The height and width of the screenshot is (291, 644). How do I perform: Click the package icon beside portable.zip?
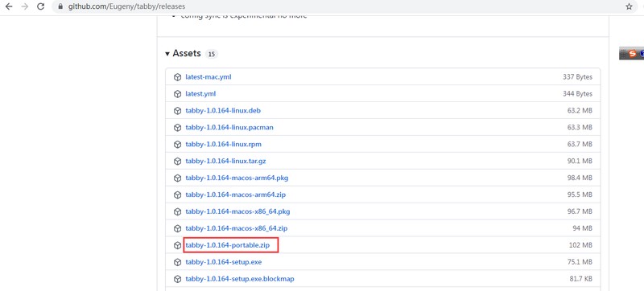tap(177, 245)
